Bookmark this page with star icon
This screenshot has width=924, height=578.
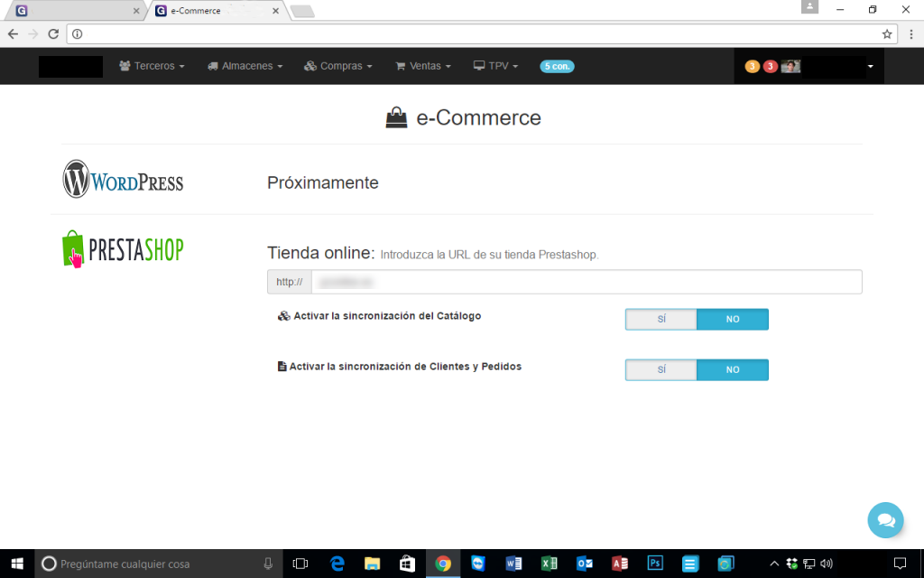point(887,34)
